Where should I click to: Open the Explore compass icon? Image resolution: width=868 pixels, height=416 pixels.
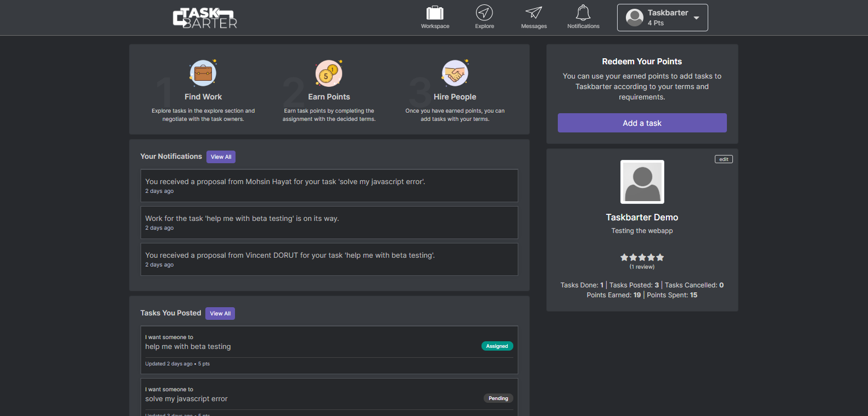484,13
